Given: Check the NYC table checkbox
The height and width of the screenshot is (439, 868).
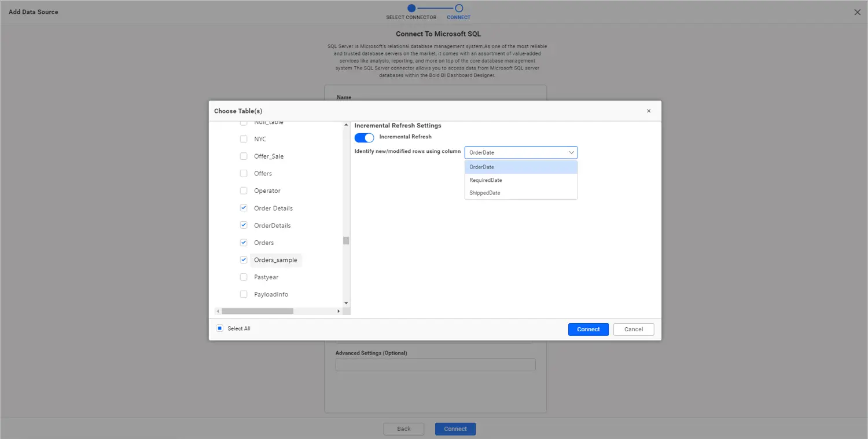Looking at the screenshot, I should tap(244, 139).
